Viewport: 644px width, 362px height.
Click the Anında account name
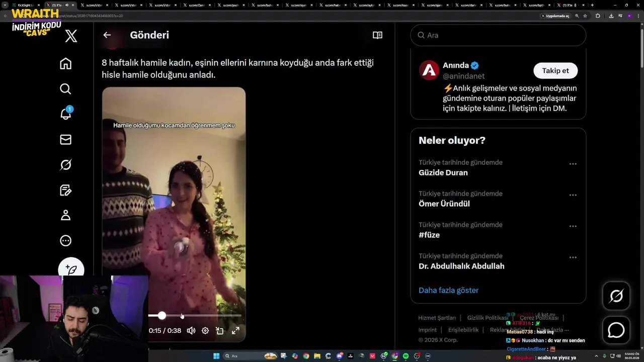[456, 65]
